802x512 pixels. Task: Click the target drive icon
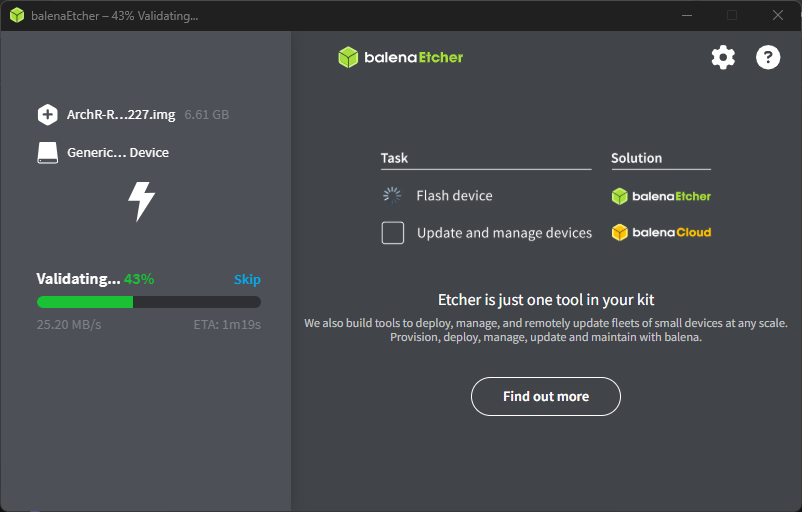(47, 153)
